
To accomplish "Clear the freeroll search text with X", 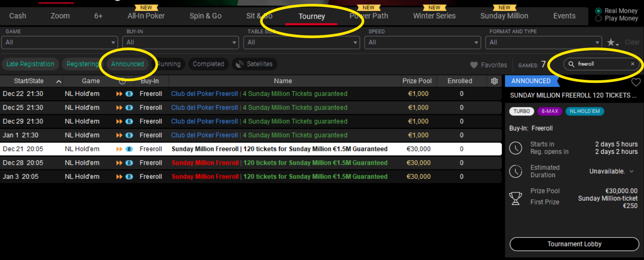I will tap(633, 64).
